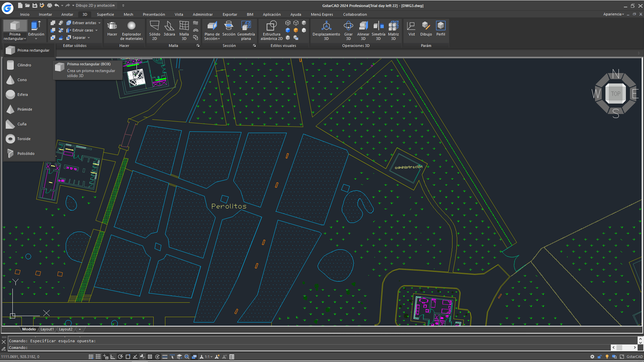Choose the Toroide primitive
Viewport: 644px width, 362px height.
tap(24, 139)
